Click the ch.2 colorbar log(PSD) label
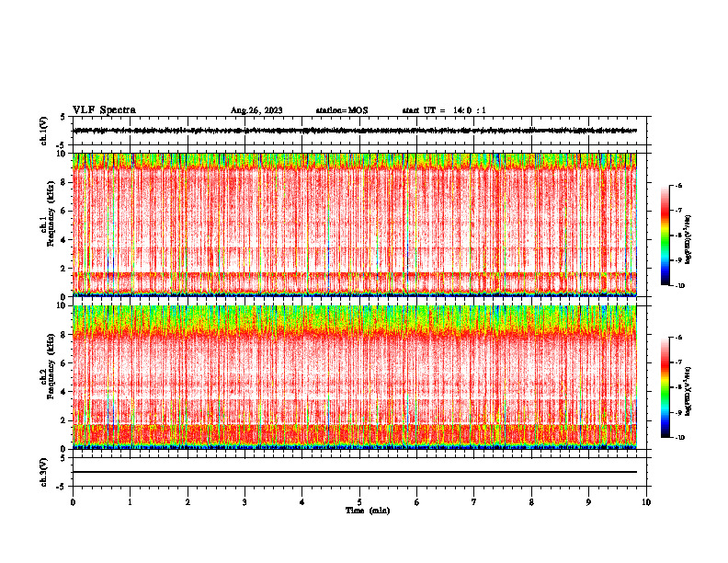Screen dimensions: 728x563 (x=688, y=391)
